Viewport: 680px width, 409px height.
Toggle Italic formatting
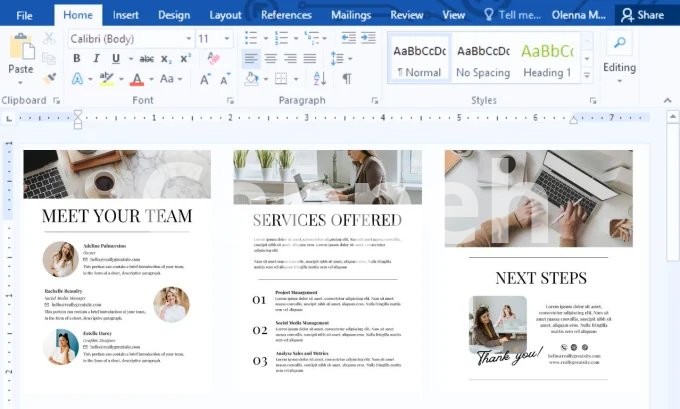(96, 59)
